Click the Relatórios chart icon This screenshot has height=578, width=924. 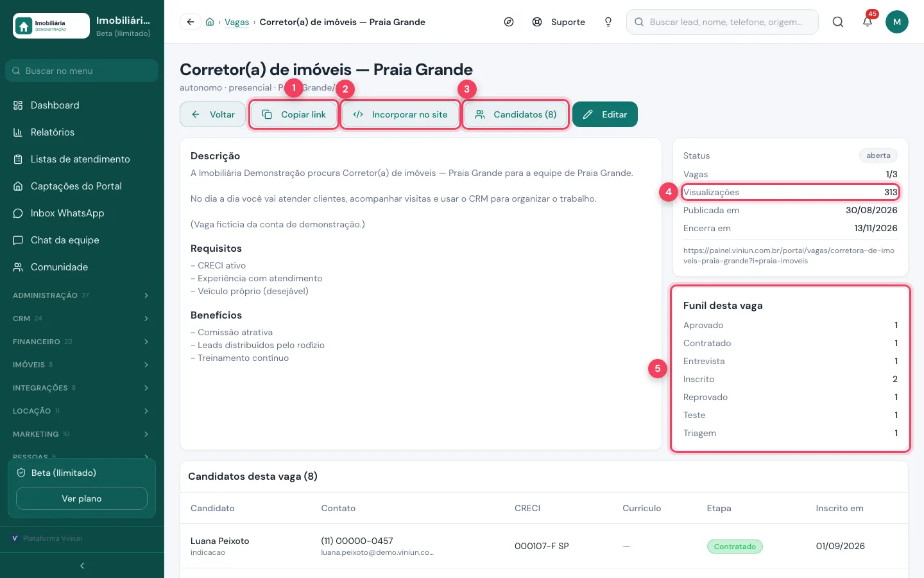click(18, 132)
